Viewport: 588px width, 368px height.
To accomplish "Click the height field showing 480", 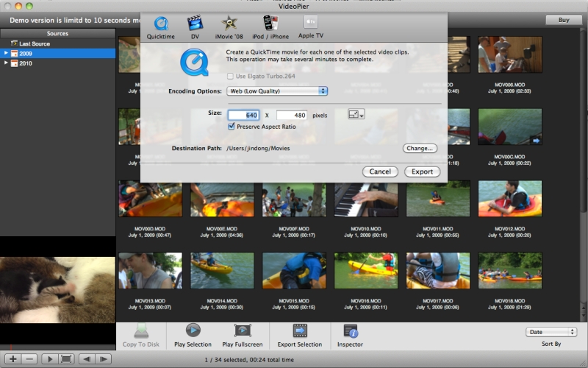I will tap(292, 115).
